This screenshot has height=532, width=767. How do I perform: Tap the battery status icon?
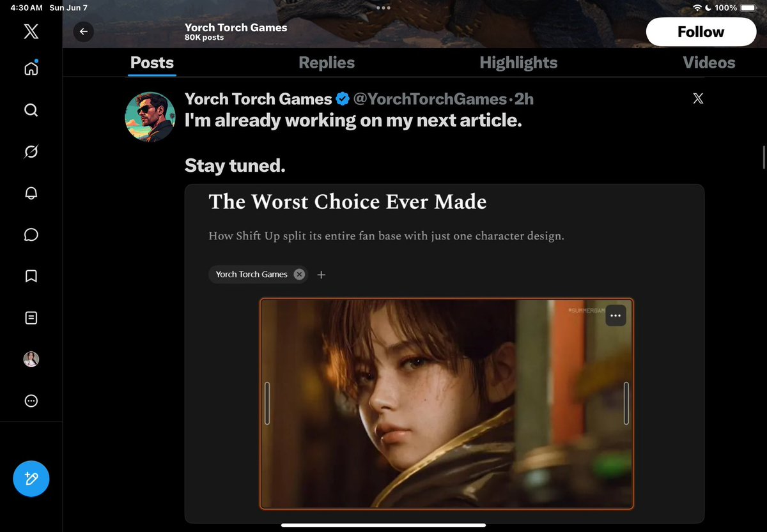(x=748, y=8)
